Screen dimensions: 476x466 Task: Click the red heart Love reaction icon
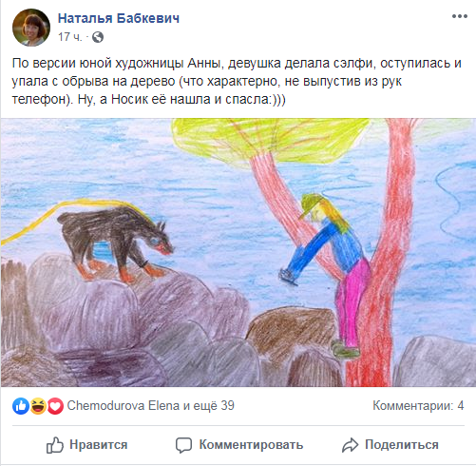[x=55, y=406]
